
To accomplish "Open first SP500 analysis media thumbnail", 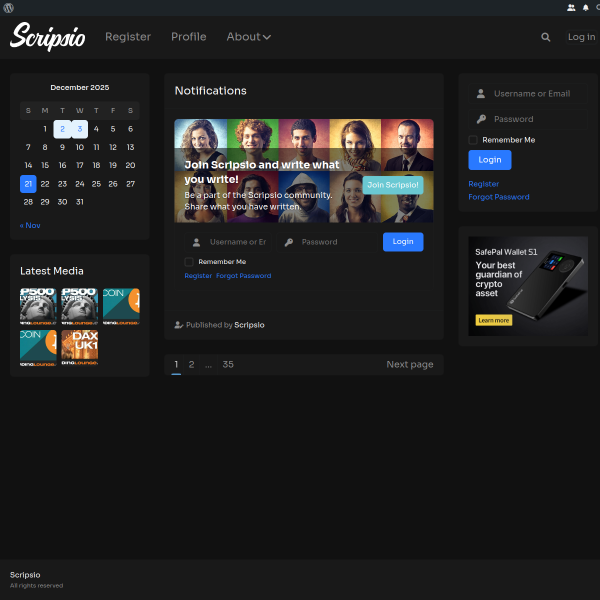I will coord(38,307).
